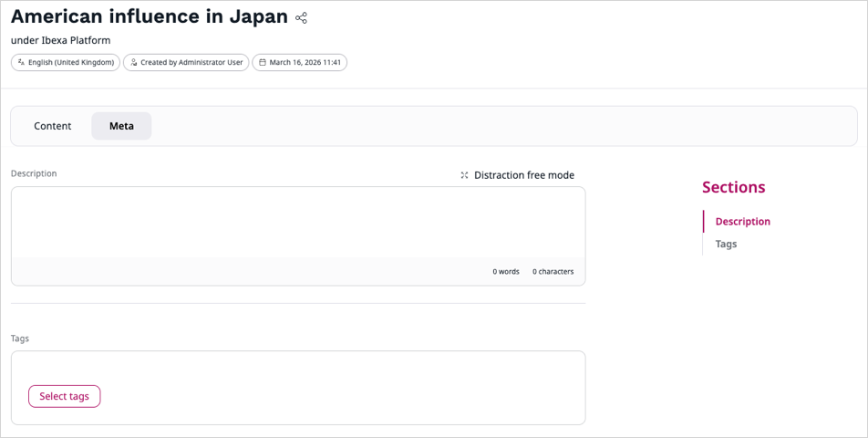Click the under Ibexa Platform location text
The image size is (868, 438).
pyautogui.click(x=61, y=40)
